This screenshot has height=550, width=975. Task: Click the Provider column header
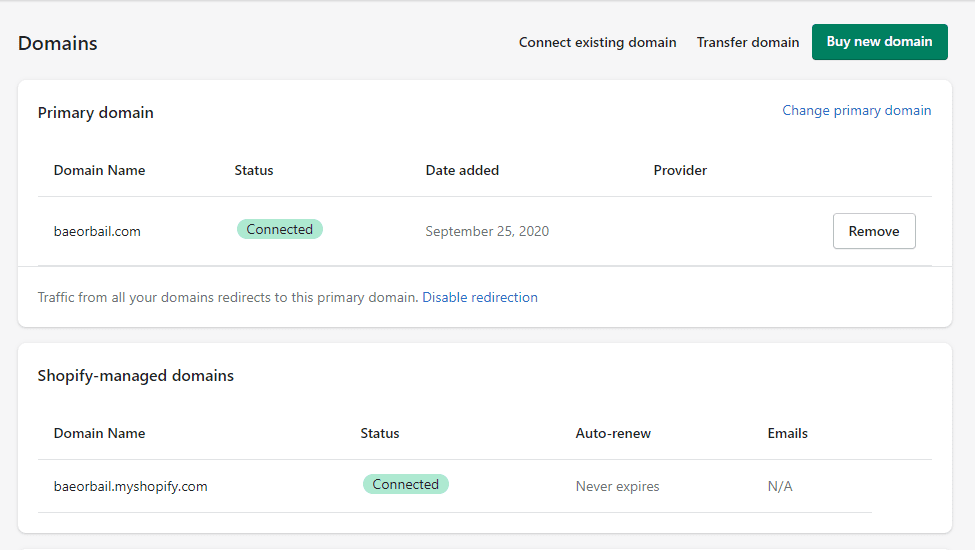click(680, 170)
